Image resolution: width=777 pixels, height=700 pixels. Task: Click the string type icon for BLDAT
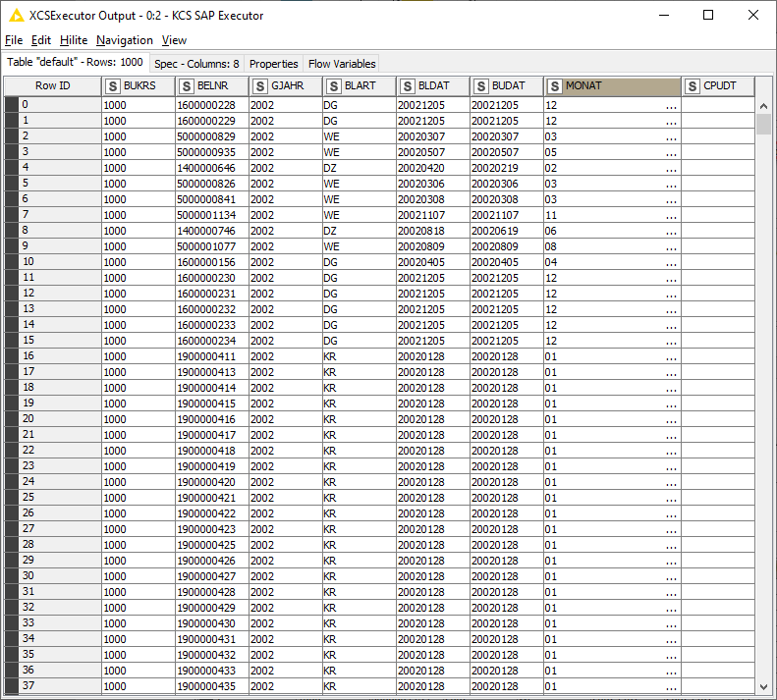tap(408, 86)
